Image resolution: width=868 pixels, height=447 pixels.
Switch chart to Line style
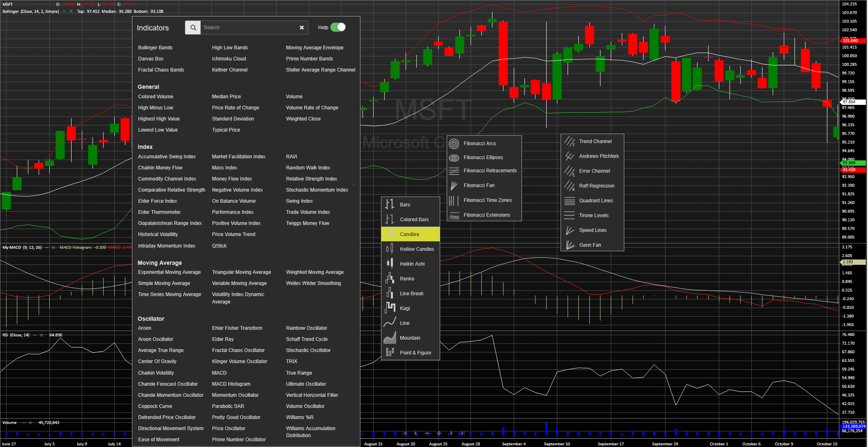click(x=411, y=323)
